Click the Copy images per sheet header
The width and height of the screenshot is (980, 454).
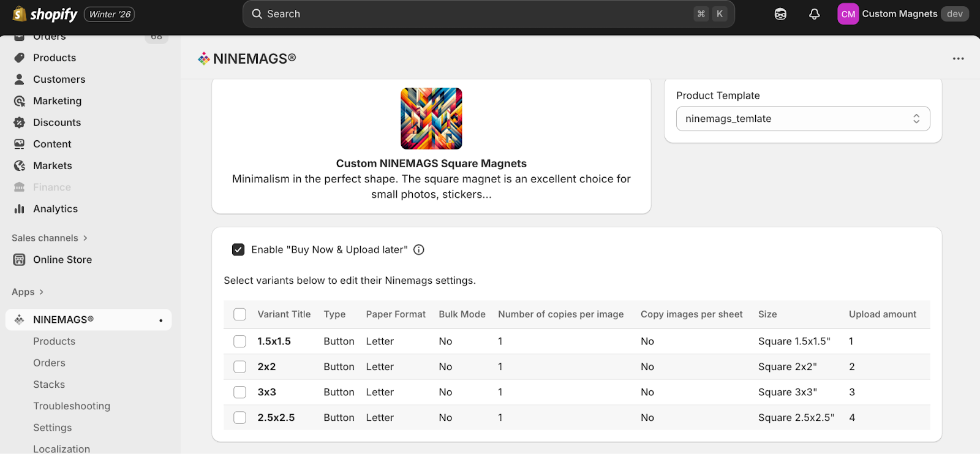click(692, 314)
